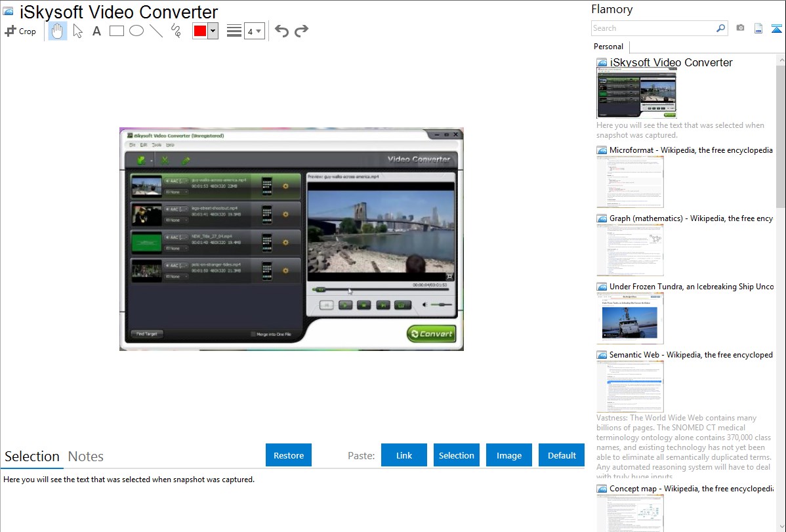Paste the snapshot as Image
Image resolution: width=786 pixels, height=532 pixels.
(508, 455)
